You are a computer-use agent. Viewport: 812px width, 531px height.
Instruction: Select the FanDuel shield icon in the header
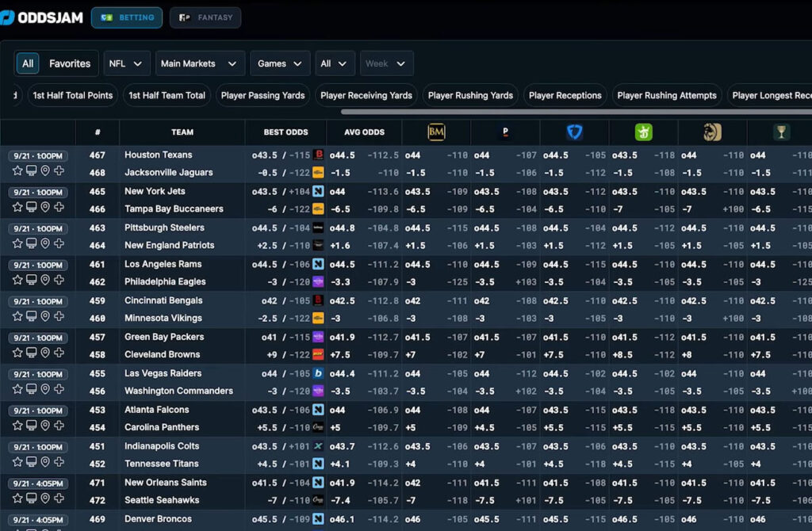(x=573, y=132)
